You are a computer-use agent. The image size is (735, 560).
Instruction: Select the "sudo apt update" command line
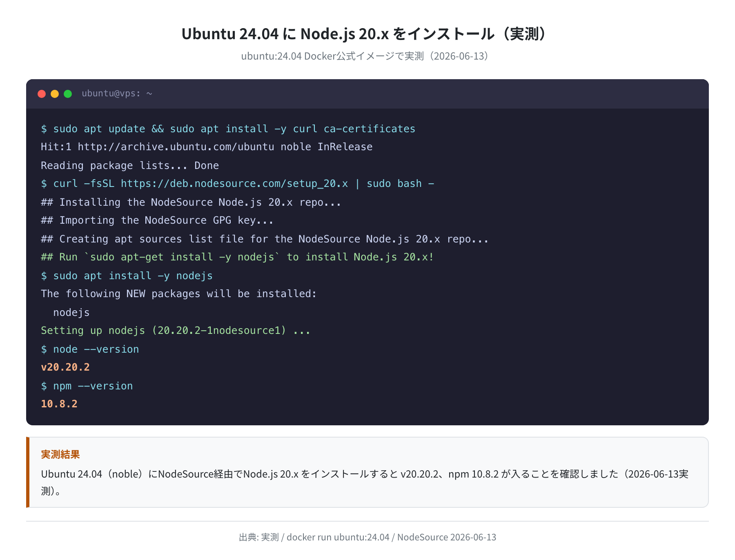pos(228,129)
